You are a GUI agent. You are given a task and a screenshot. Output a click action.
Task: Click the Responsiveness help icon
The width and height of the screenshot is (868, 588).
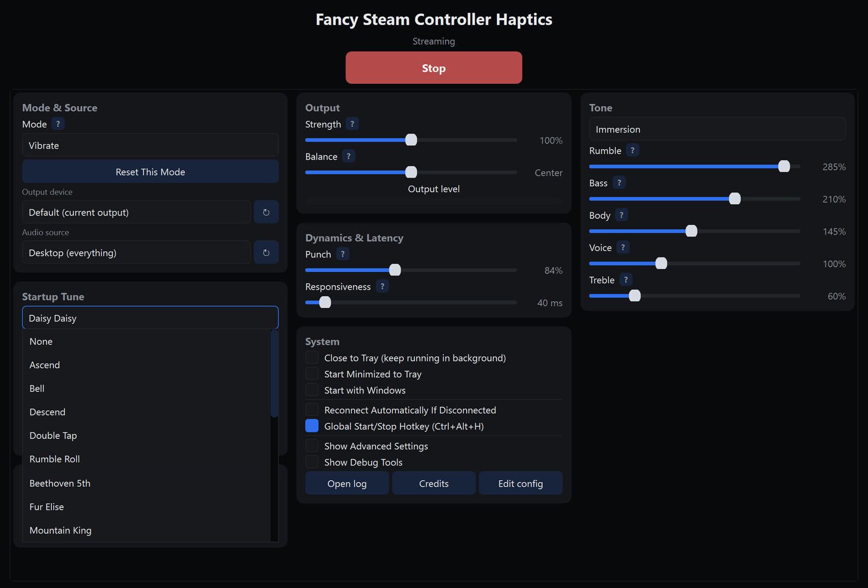click(382, 286)
